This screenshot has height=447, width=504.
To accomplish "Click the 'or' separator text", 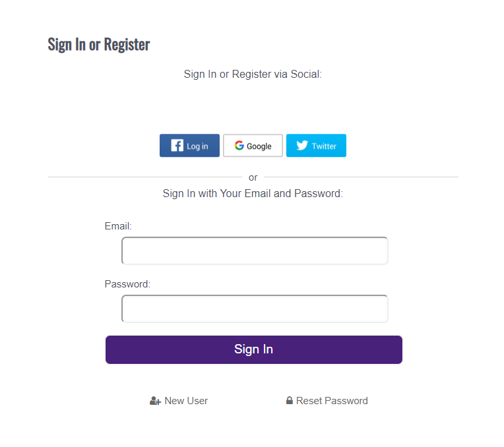I will 253,177.
